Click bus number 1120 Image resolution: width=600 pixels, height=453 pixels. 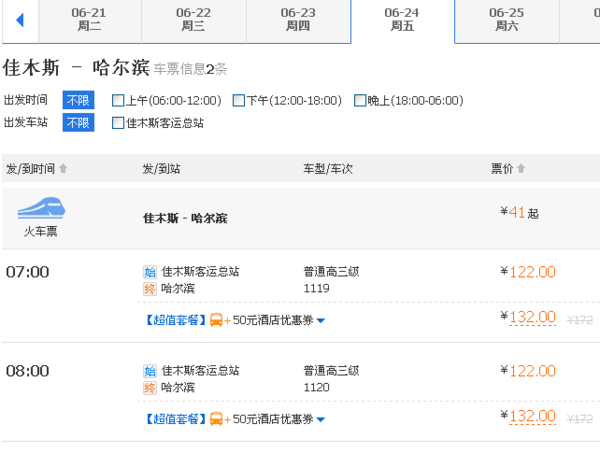316,387
